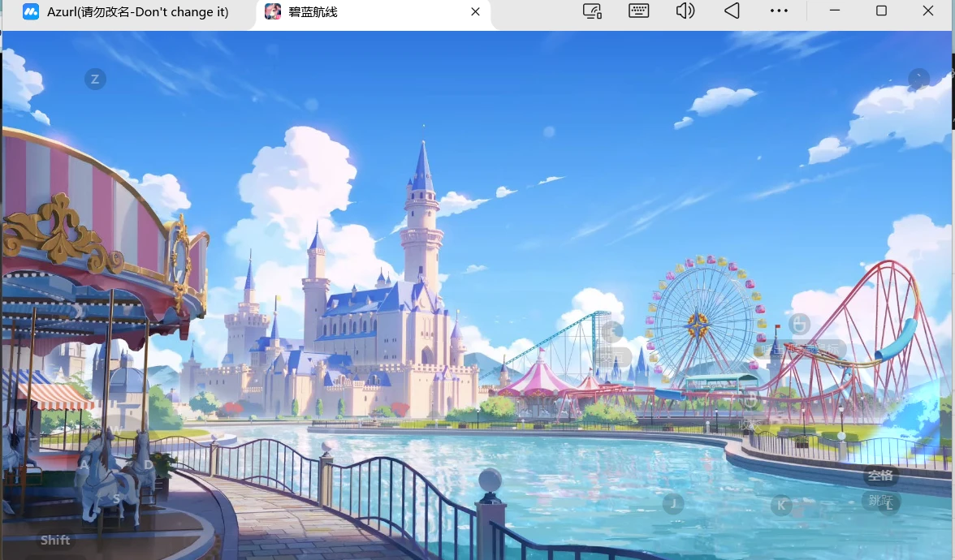Image resolution: width=955 pixels, height=560 pixels.
Task: Click the backtick key overlay at top right
Action: click(x=918, y=79)
